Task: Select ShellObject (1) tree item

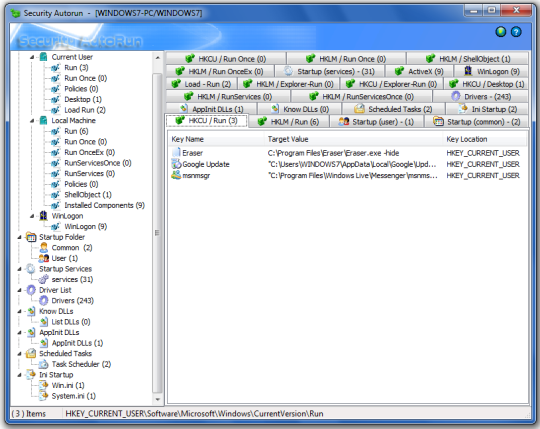Action: coord(88,195)
